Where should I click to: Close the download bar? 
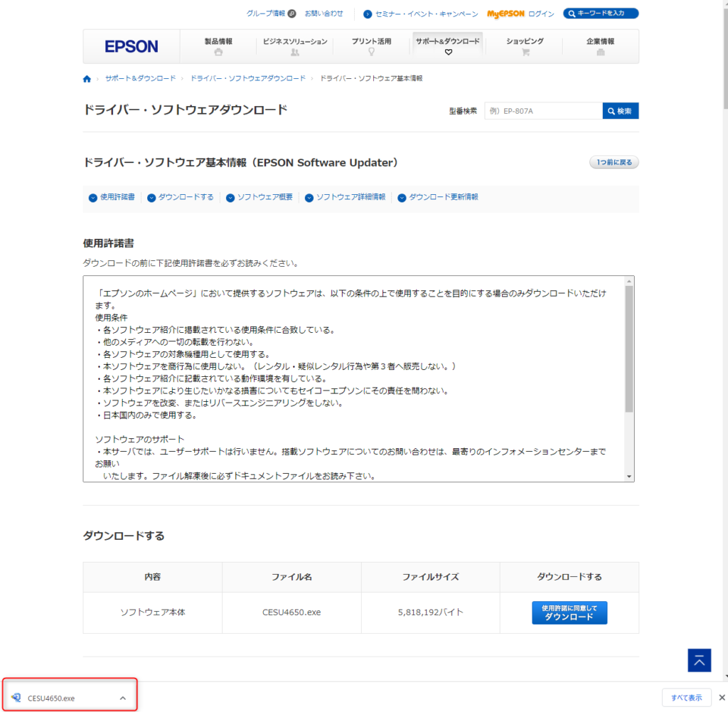[x=722, y=698]
